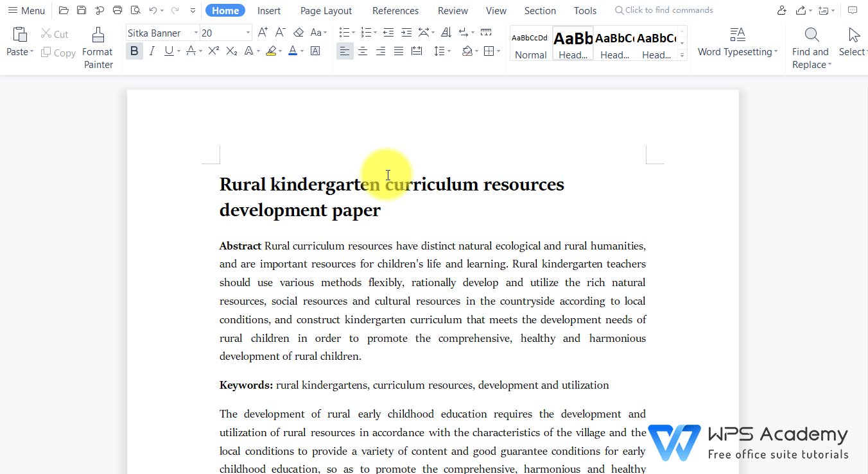Screen dimensions: 868x474
Task: Open Word Typesetting tool
Action: click(x=737, y=42)
